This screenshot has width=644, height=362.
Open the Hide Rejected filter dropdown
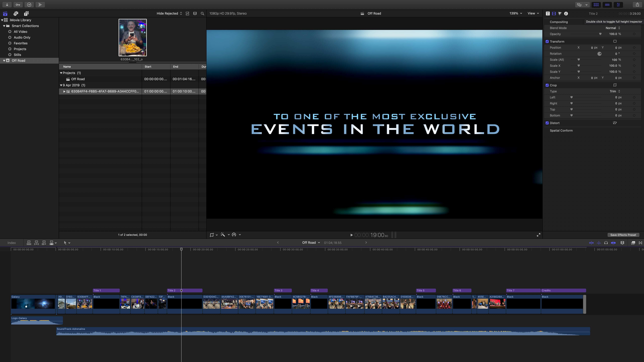[x=169, y=13]
